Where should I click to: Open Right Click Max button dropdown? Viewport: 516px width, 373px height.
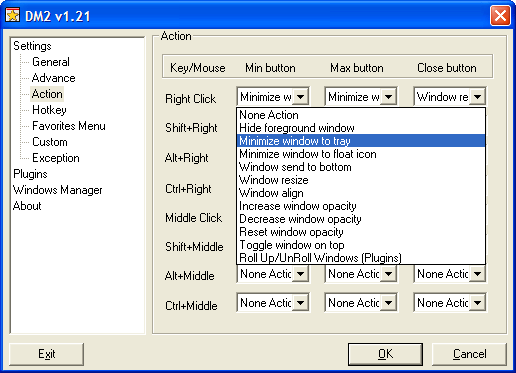388,97
